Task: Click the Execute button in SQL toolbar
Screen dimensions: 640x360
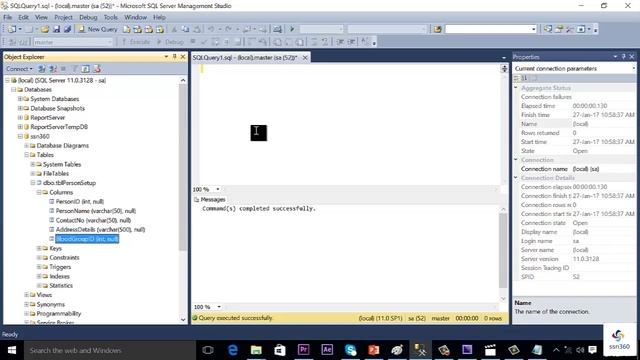Action: pos(136,42)
